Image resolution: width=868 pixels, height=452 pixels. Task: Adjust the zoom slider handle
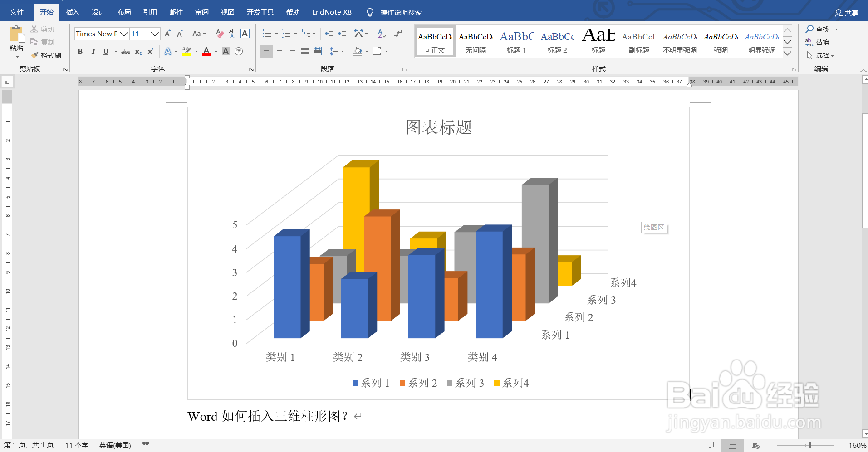809,445
